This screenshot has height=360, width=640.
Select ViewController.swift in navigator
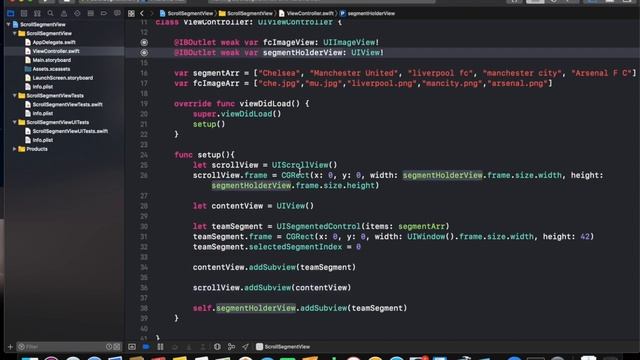(56, 51)
